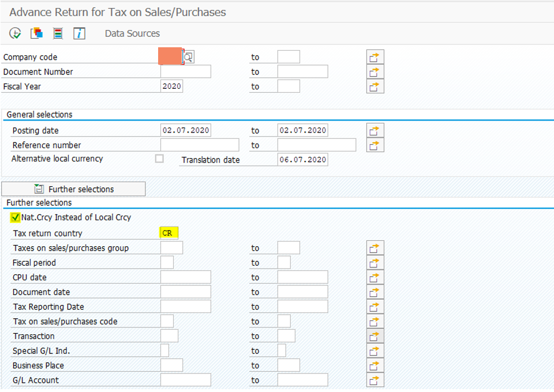The image size is (554, 392).
Task: Click the Transaction to field
Action: click(x=286, y=336)
